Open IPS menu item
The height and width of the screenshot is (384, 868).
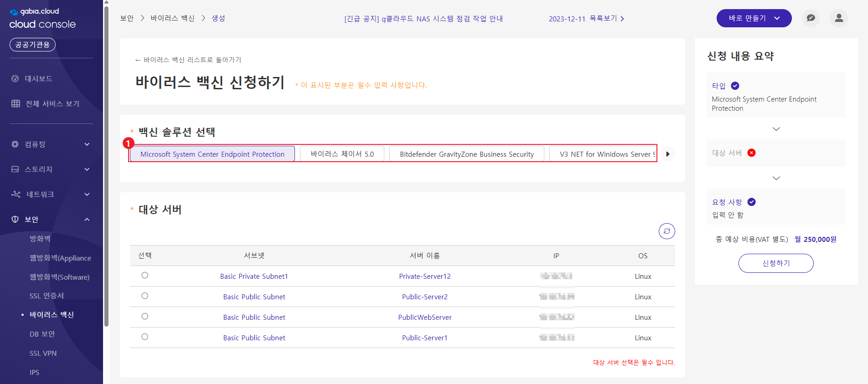click(34, 372)
